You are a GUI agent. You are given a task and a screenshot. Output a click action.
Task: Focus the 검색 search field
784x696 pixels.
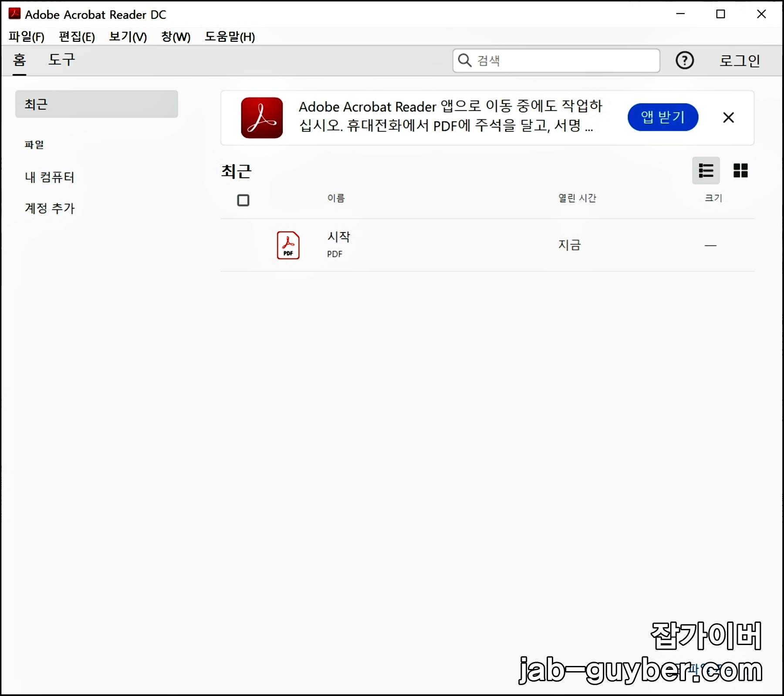coord(556,60)
